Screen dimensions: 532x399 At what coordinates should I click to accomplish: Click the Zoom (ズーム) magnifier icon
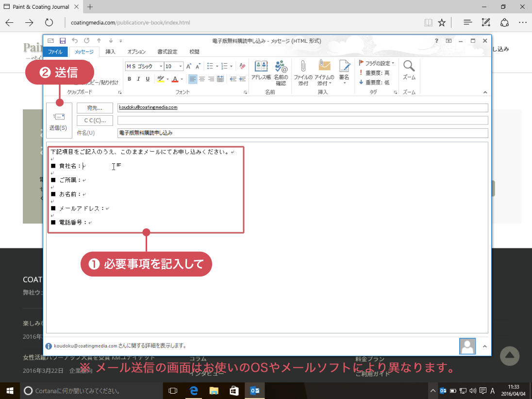coord(409,70)
